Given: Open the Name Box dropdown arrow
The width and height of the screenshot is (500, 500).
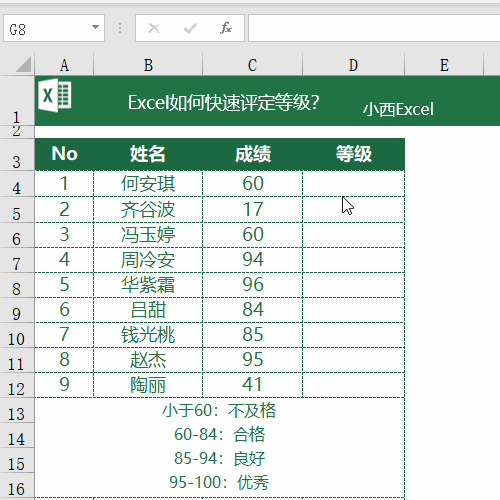Looking at the screenshot, I should pyautogui.click(x=95, y=27).
